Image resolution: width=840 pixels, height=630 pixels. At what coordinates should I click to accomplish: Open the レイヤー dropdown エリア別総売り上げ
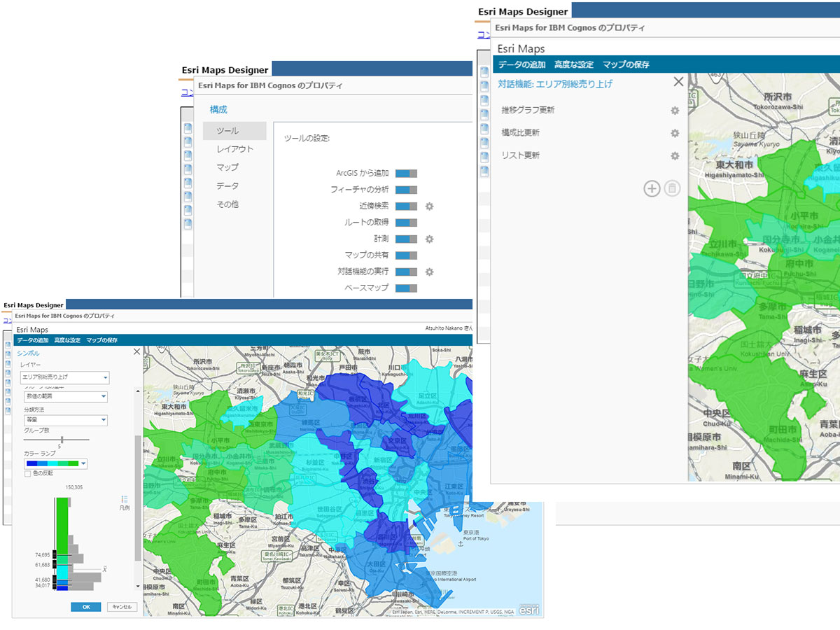click(64, 377)
